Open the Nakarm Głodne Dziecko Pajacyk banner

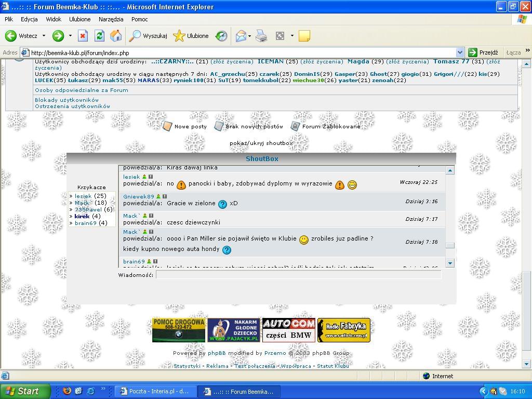click(x=234, y=330)
